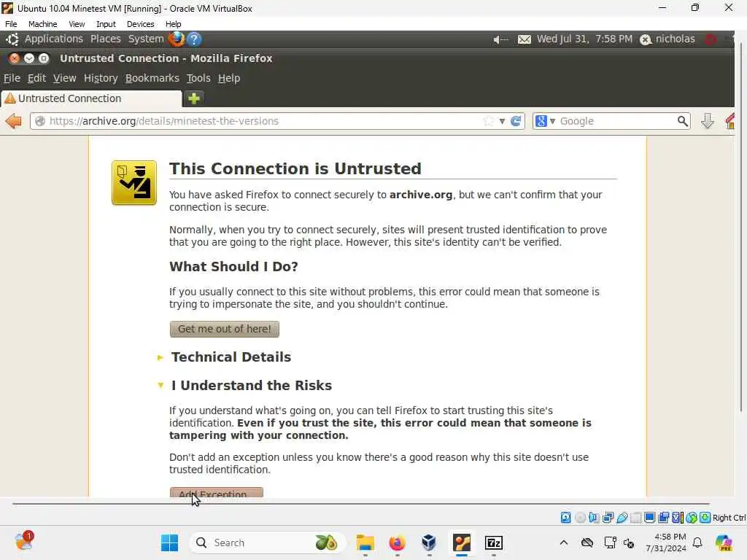Viewport: 747px width, 560px height.
Task: Open the Firefox Help menu
Action: tap(229, 78)
